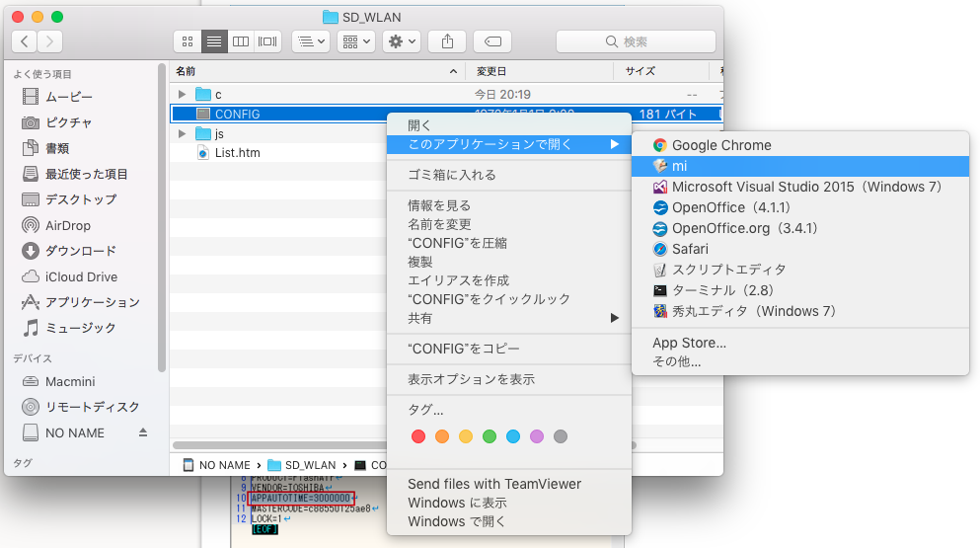The width and height of the screenshot is (980, 548).
Task: Sort by the Name (名前) column header
Action: coord(317,71)
